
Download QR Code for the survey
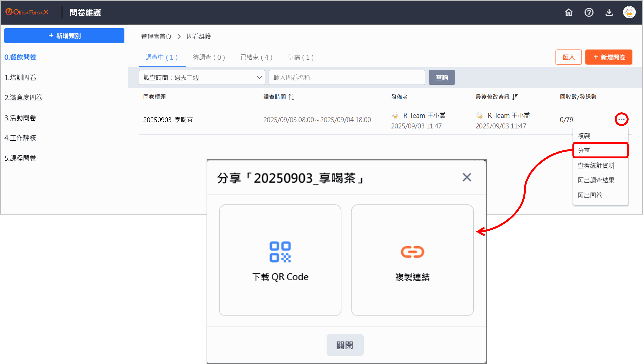(x=280, y=260)
